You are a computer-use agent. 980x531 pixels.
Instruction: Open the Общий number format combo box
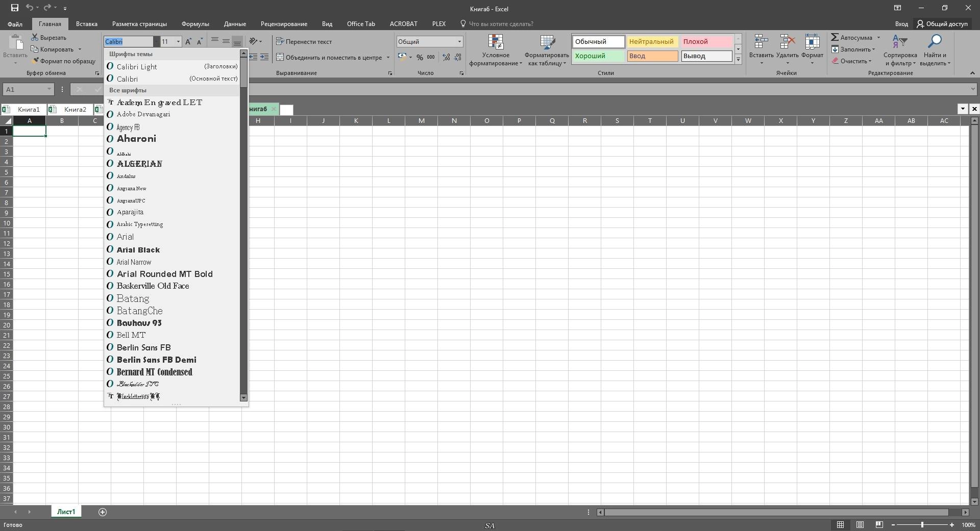tap(430, 41)
